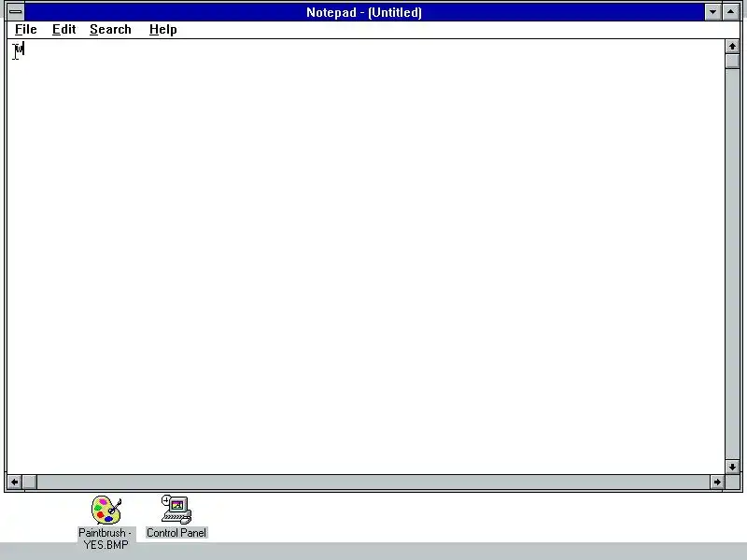Screen dimensions: 747x560
Task: Click the vertical scrollbar up arrow
Action: (732, 47)
